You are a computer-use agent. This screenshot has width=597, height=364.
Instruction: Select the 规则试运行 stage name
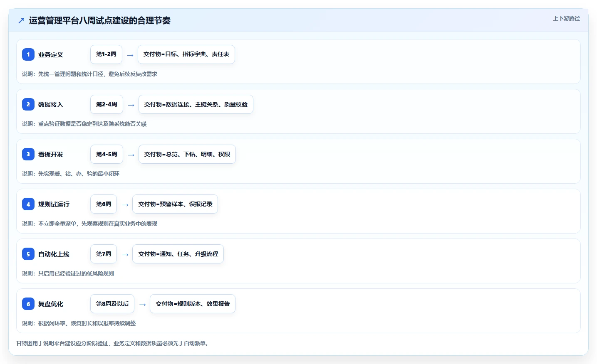[54, 204]
